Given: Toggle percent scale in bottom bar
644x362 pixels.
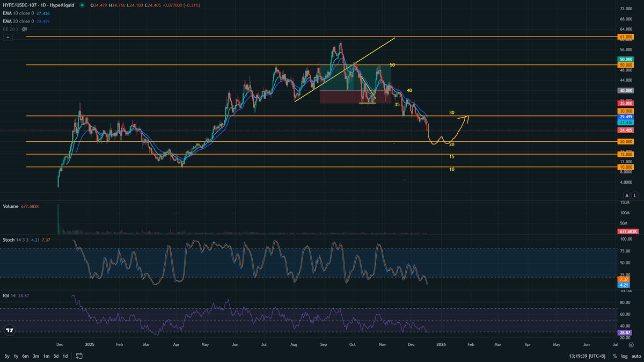Looking at the screenshot, I should tap(615, 356).
